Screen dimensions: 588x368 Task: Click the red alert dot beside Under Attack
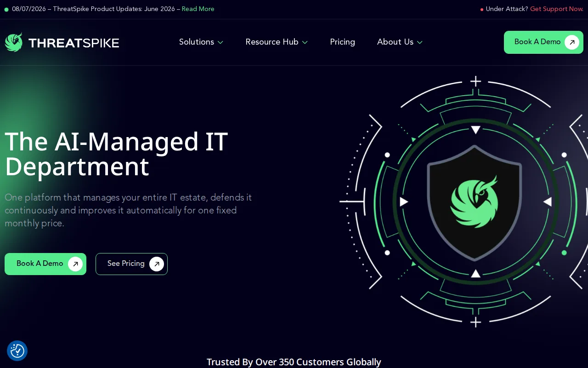[x=482, y=9]
